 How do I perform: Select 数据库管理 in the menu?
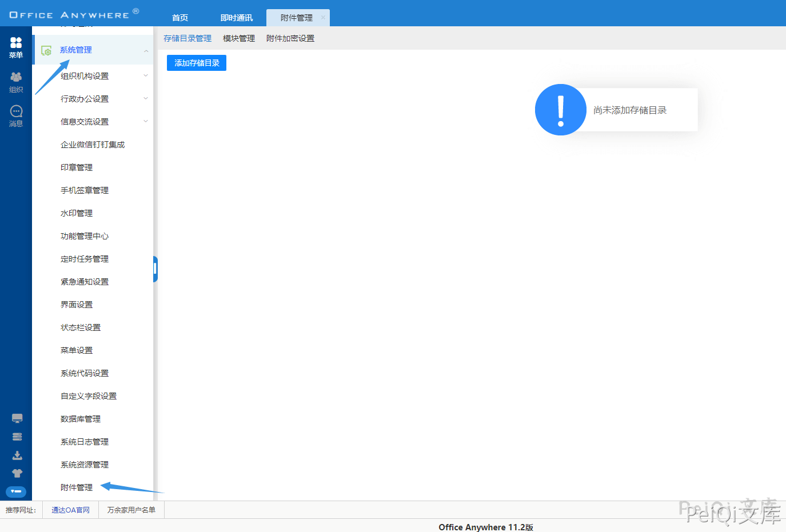click(x=81, y=419)
